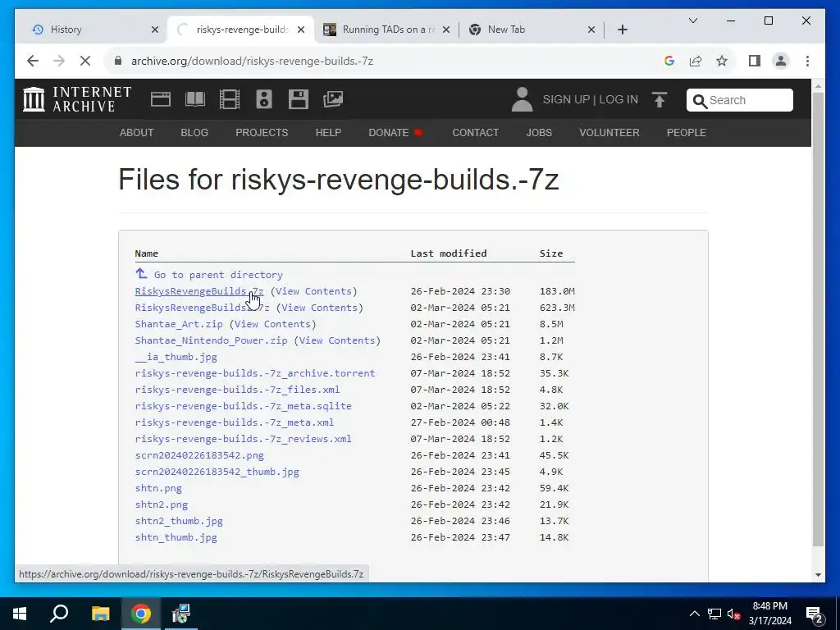This screenshot has height=630, width=840.
Task: Open notification center icon
Action: pos(815,614)
